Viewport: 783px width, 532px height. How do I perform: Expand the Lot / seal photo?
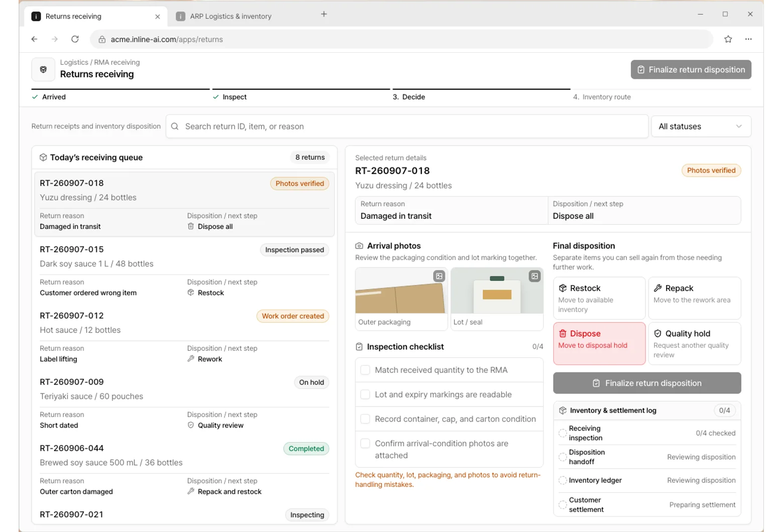coord(535,276)
